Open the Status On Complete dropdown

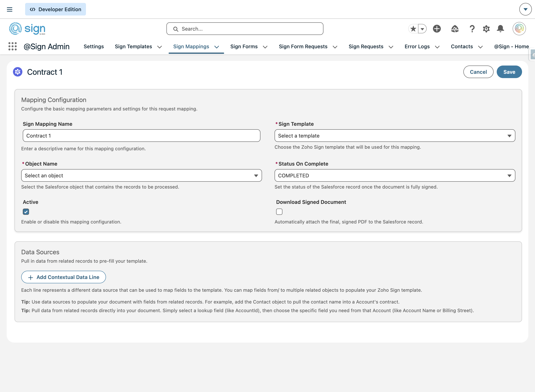click(394, 176)
